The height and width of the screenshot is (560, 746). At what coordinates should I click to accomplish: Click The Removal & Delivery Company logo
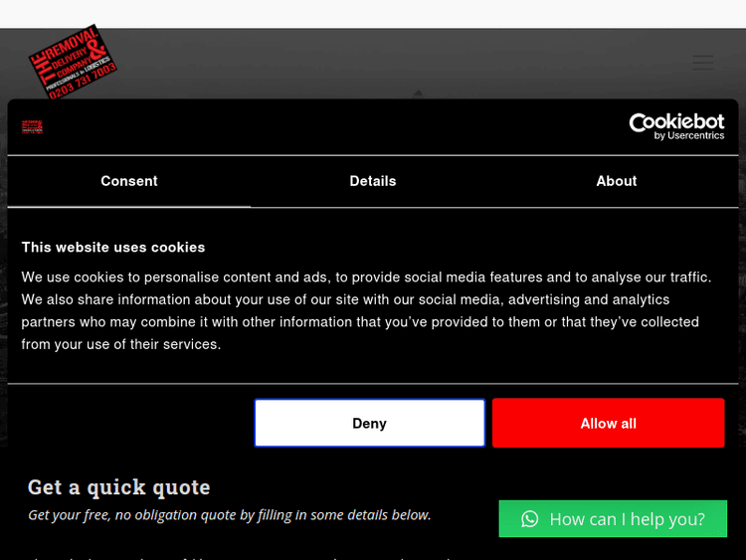74,62
